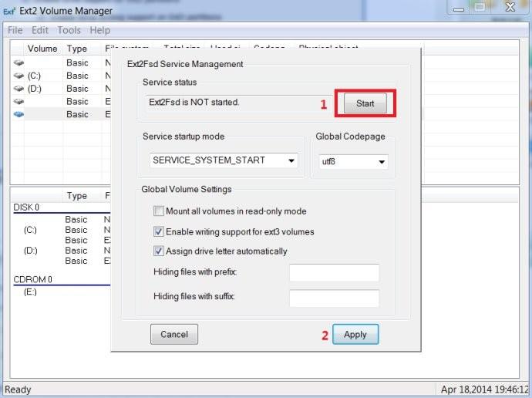Open the Global Codepage utf8 dropdown
The image size is (532, 398).
click(x=353, y=162)
